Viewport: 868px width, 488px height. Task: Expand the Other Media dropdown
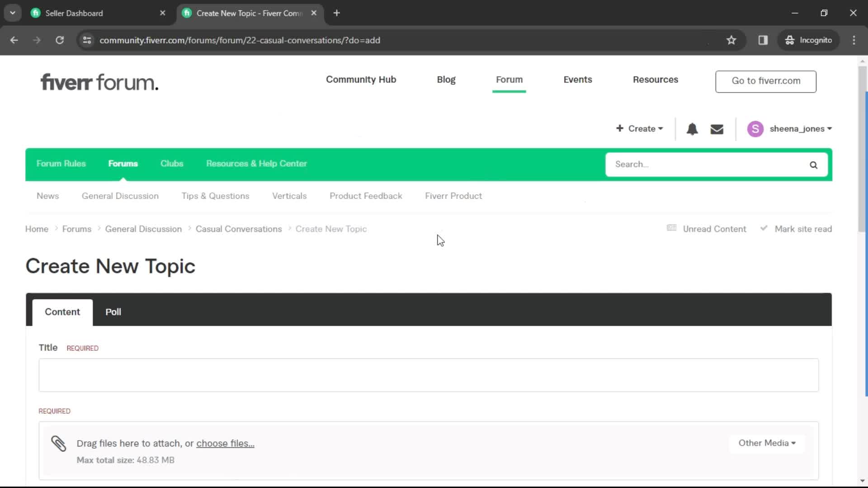[x=767, y=443]
